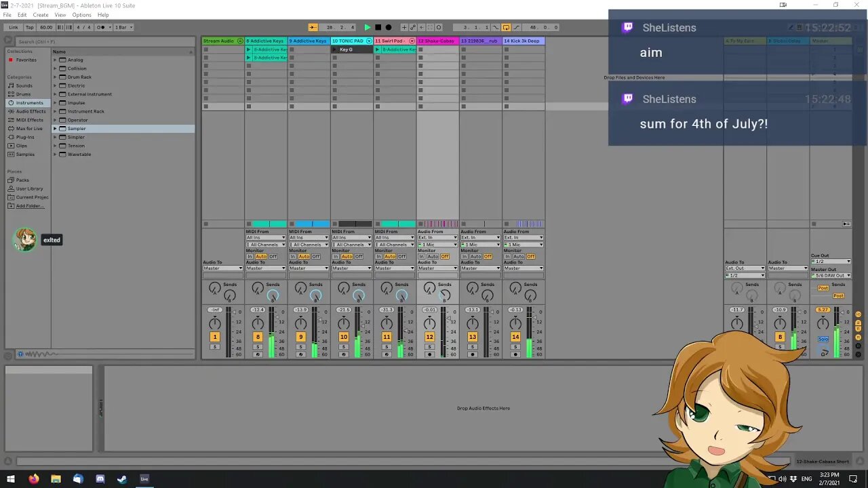Click the Stop transport button
Screen dimensions: 868x488
pos(378,27)
